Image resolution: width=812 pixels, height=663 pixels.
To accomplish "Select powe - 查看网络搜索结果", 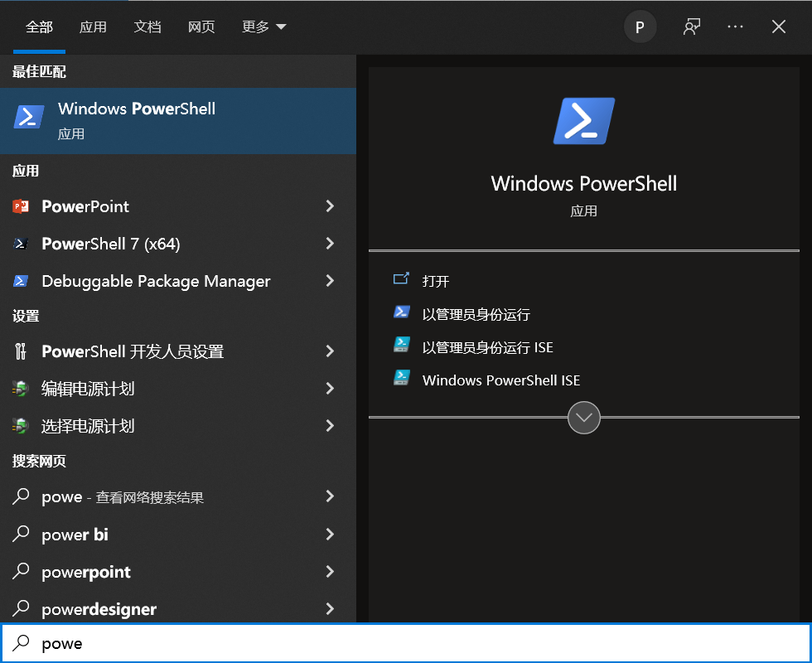I will coord(123,497).
